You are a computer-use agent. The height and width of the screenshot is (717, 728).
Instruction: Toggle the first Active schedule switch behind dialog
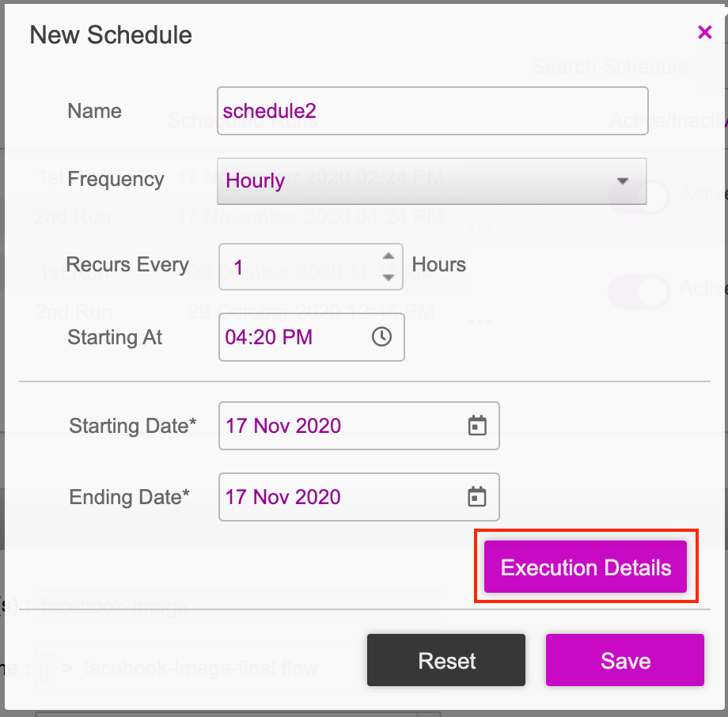(x=639, y=196)
